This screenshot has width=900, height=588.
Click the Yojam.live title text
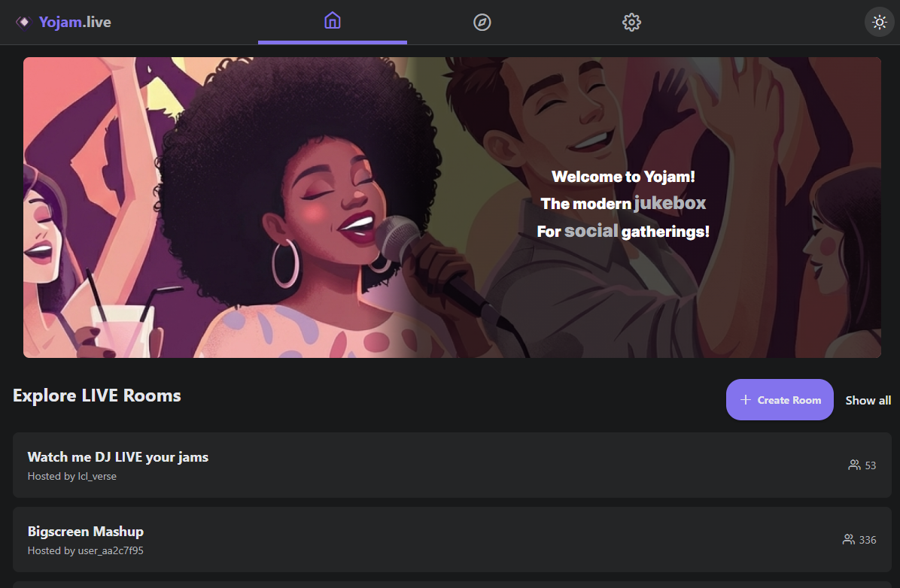pyautogui.click(x=74, y=22)
